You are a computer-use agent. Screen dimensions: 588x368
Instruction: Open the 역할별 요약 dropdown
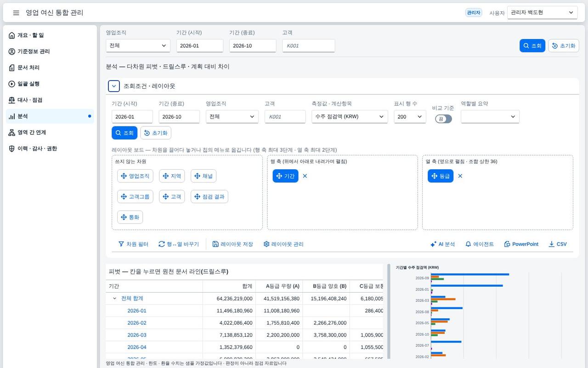[x=490, y=117]
